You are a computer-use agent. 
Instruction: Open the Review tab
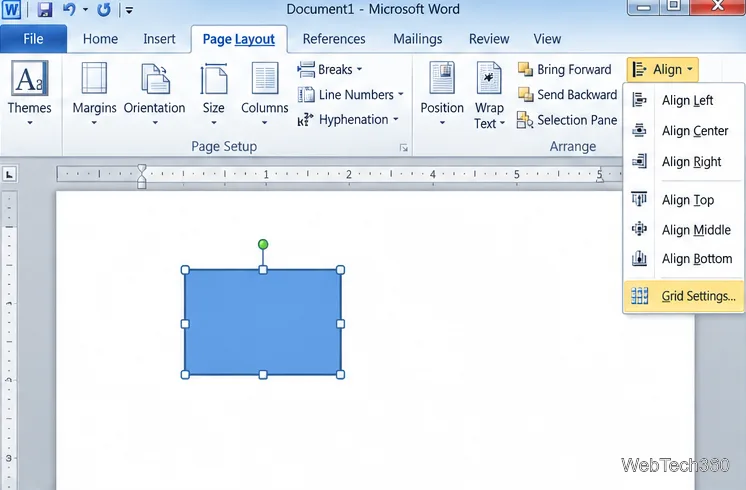coord(489,39)
